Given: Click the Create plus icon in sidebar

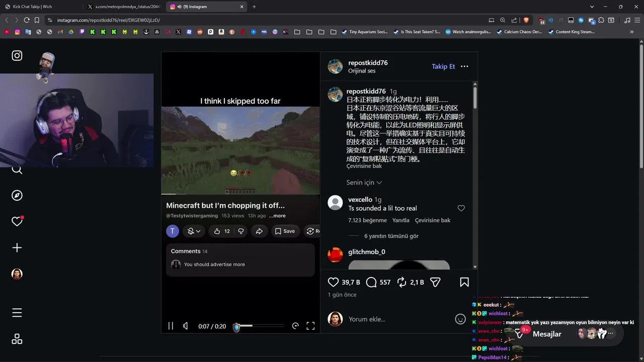Looking at the screenshot, I should click(17, 248).
